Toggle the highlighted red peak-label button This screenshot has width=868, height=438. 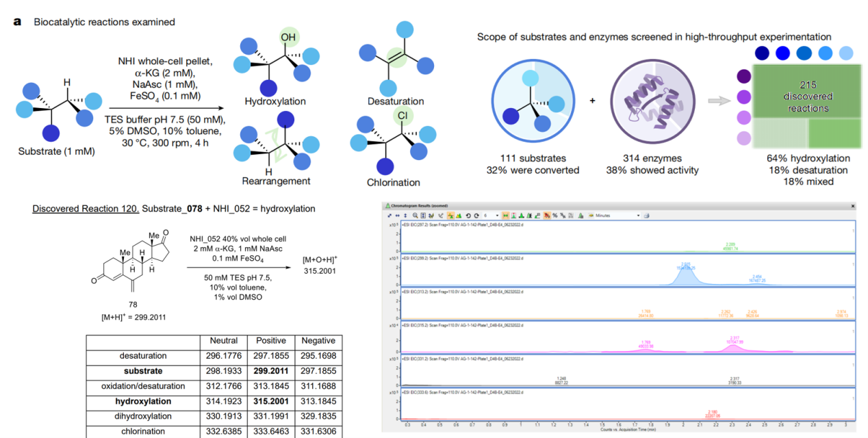546,216
